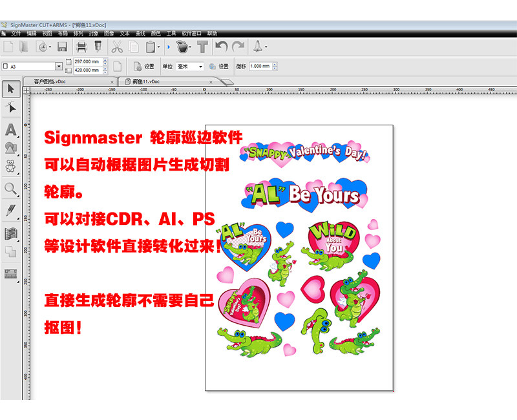Open a file with the folder icon
Image resolution: width=517 pixels, height=420 pixels.
click(x=23, y=47)
